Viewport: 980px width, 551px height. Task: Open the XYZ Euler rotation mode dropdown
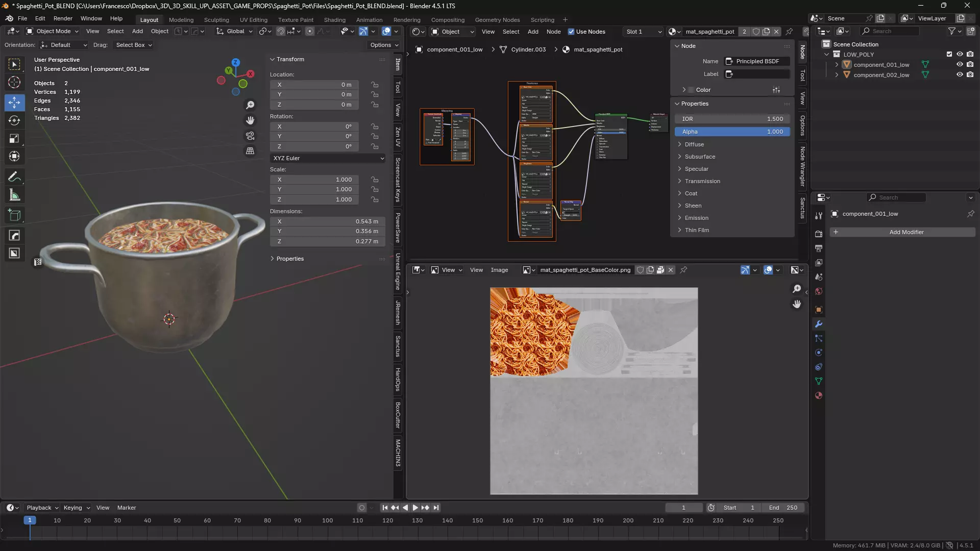tap(328, 158)
